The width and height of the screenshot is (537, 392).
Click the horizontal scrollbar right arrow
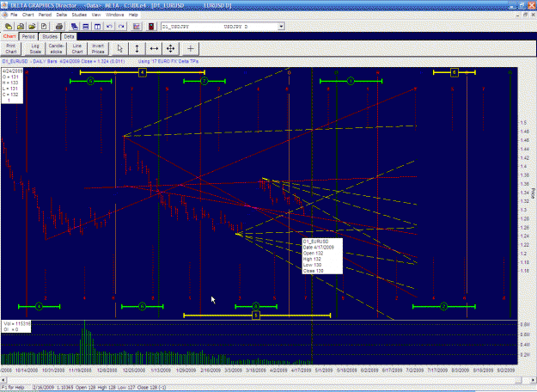click(x=534, y=380)
